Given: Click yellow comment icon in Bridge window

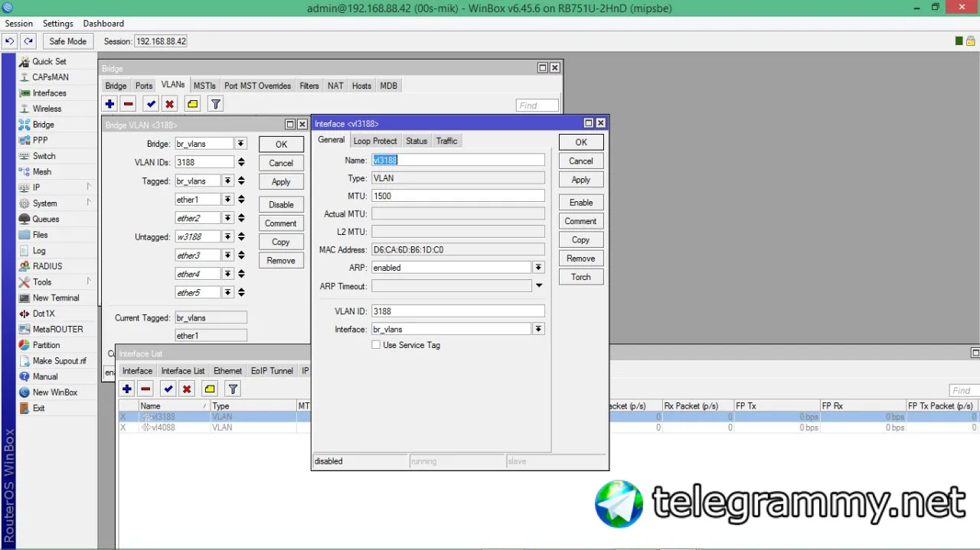Looking at the screenshot, I should [192, 104].
